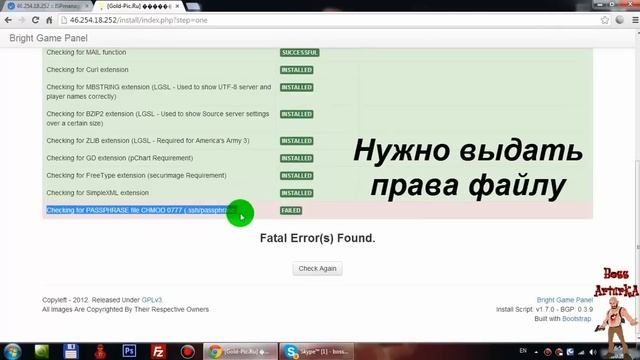
Task: Click INSTALLED badge beside Curl extension
Action: click(x=297, y=70)
